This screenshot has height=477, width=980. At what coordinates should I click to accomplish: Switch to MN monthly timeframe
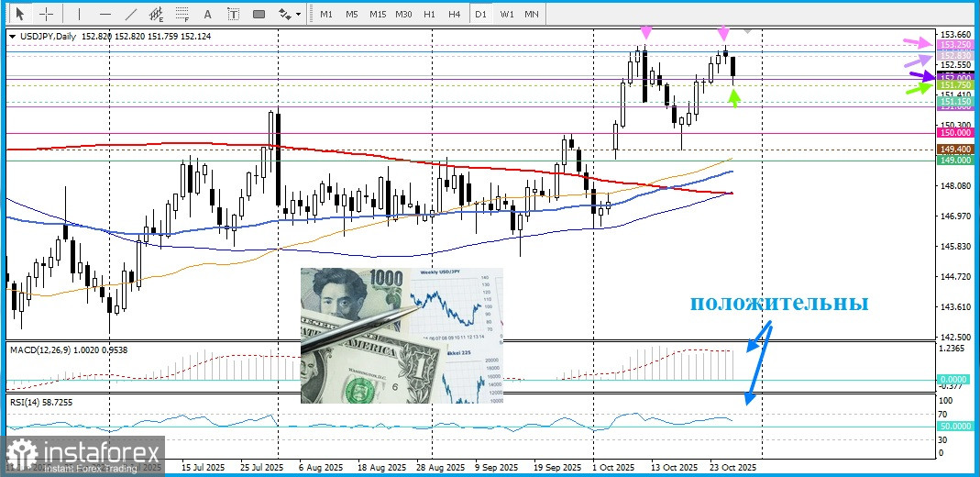pos(532,14)
